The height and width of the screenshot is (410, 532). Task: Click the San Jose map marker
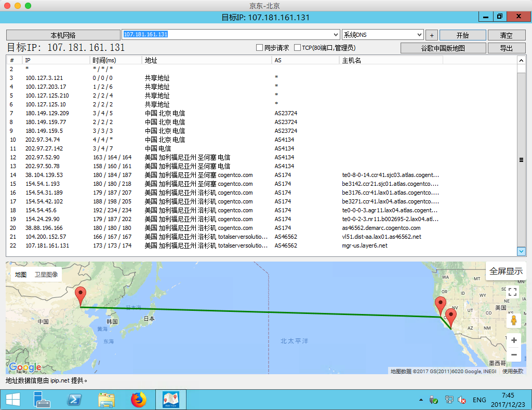click(440, 305)
